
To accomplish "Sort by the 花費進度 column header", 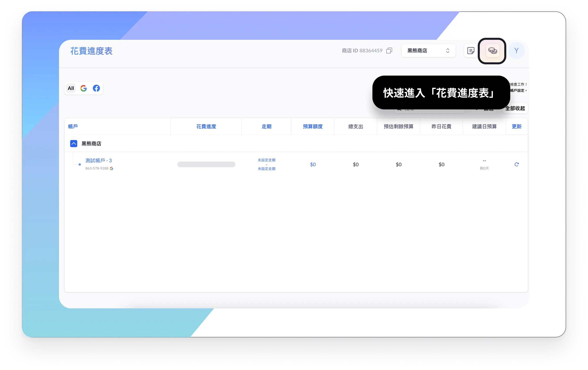I will 206,127.
